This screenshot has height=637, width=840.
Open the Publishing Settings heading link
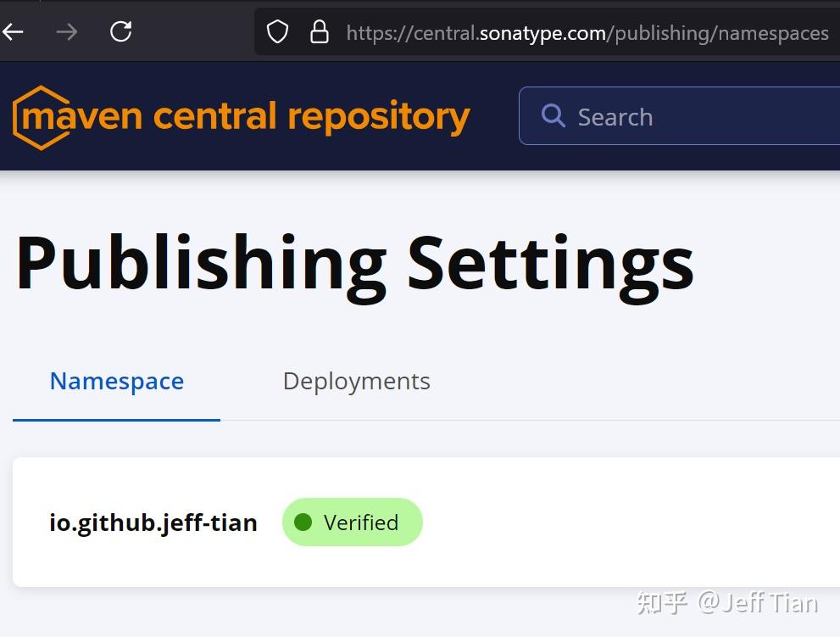pyautogui.click(x=353, y=263)
